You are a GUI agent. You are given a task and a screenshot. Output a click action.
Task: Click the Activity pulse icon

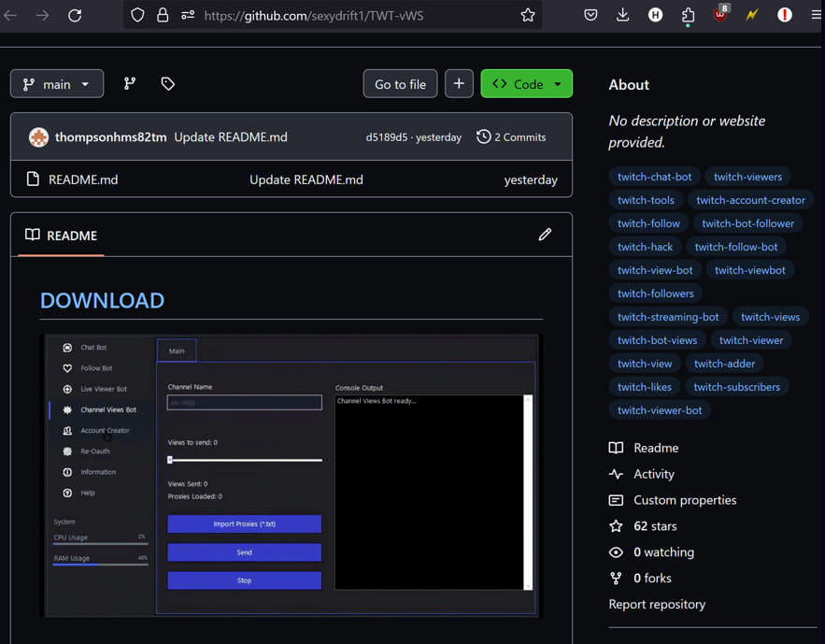pos(616,474)
